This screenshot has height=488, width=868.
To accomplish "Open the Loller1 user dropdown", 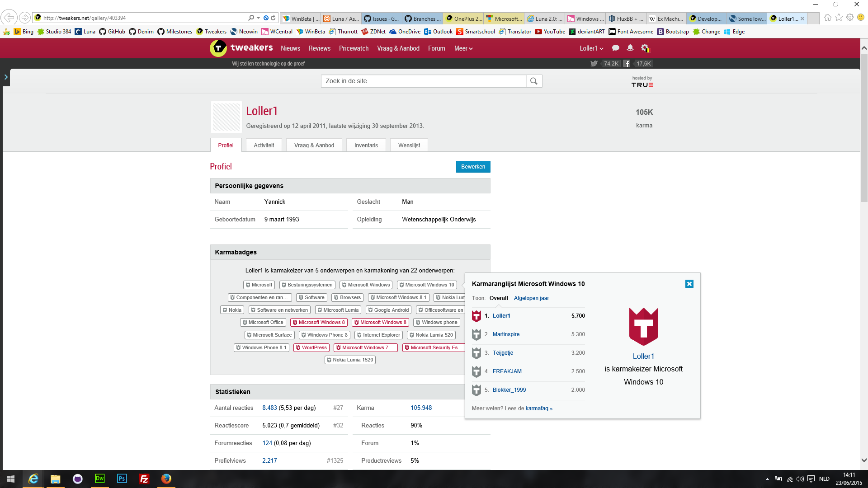I will click(x=591, y=48).
